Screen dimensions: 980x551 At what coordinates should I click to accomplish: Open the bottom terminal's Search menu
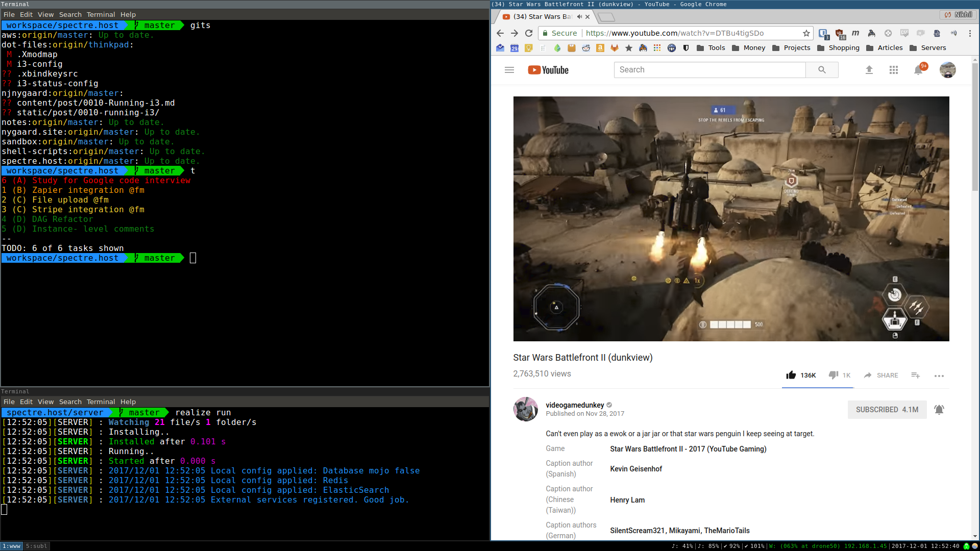click(70, 402)
